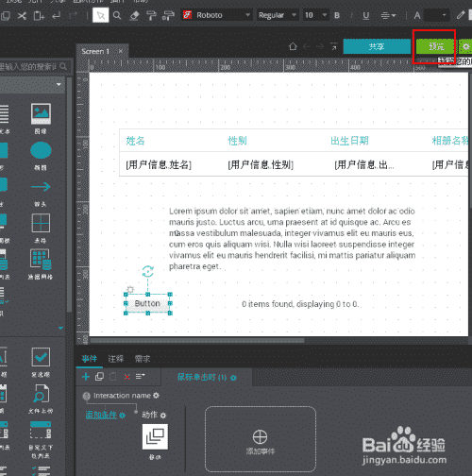Expand the font size 10 dropdown
The height and width of the screenshot is (476, 472).
pyautogui.click(x=315, y=15)
